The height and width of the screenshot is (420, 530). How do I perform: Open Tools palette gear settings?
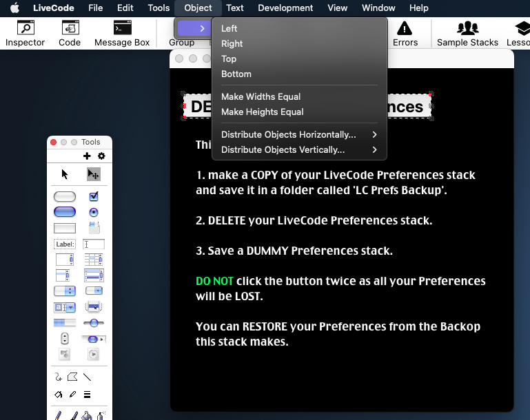pos(101,156)
